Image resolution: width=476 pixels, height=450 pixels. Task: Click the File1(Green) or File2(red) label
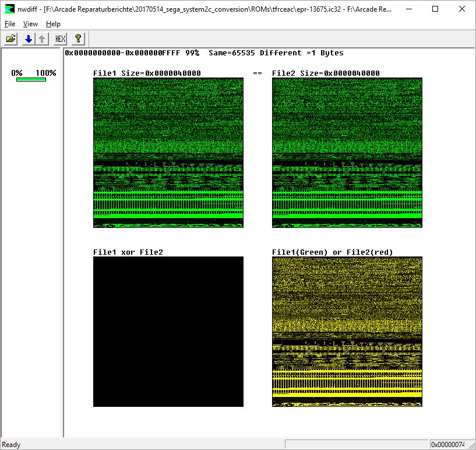332,252
